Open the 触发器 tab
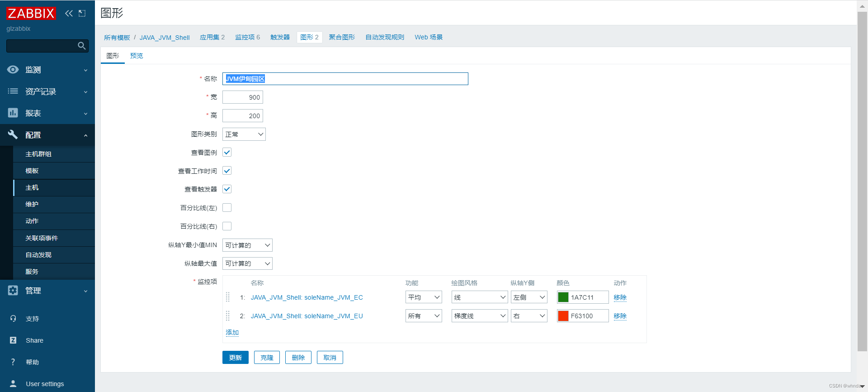This screenshot has height=392, width=868. click(x=280, y=37)
